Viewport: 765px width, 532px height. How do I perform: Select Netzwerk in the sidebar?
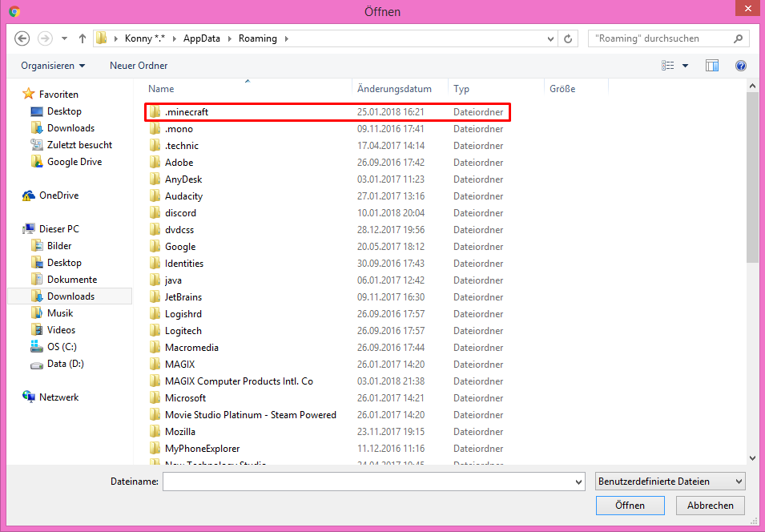50,397
